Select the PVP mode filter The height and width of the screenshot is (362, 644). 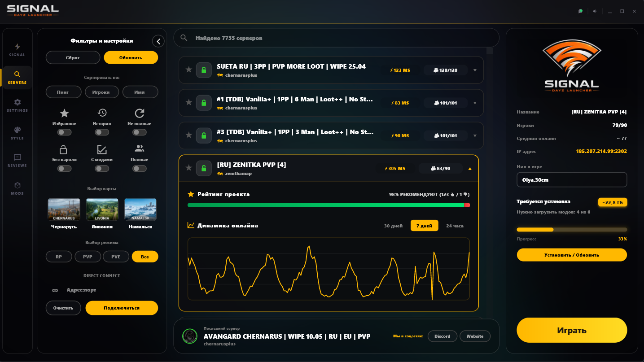[x=88, y=257]
